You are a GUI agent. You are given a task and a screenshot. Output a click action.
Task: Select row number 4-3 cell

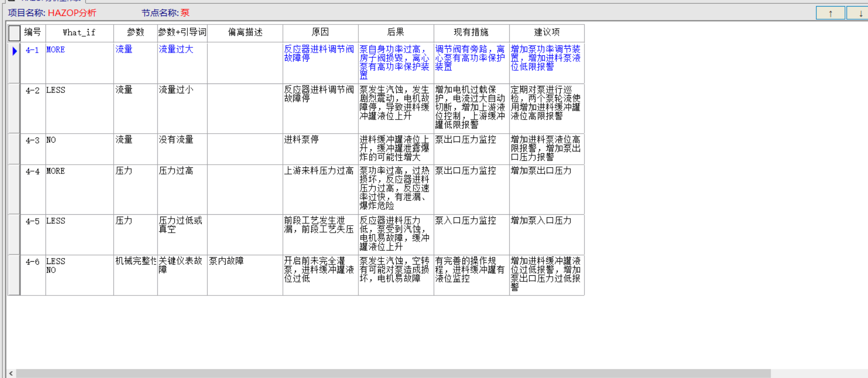point(33,149)
